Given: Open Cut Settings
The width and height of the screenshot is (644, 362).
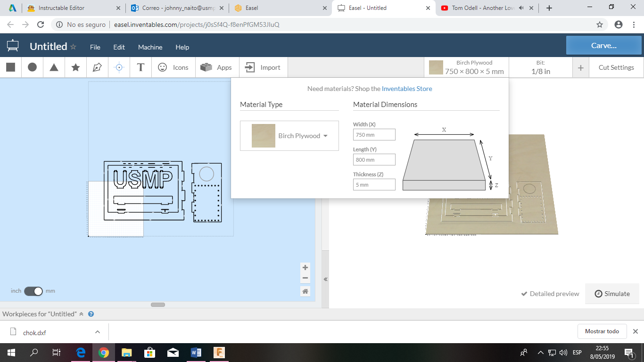Looking at the screenshot, I should pos(616,67).
